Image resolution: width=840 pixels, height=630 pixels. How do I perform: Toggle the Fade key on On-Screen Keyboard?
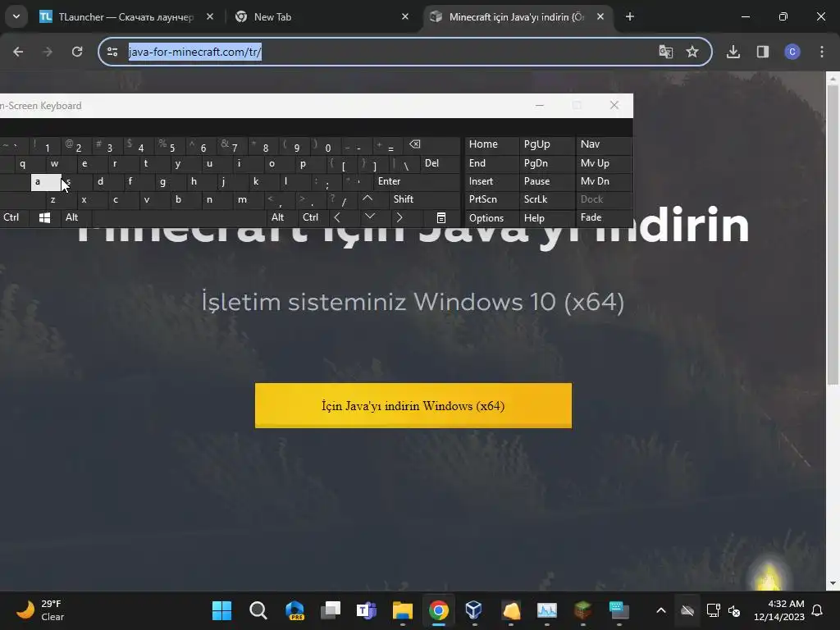[x=605, y=217]
